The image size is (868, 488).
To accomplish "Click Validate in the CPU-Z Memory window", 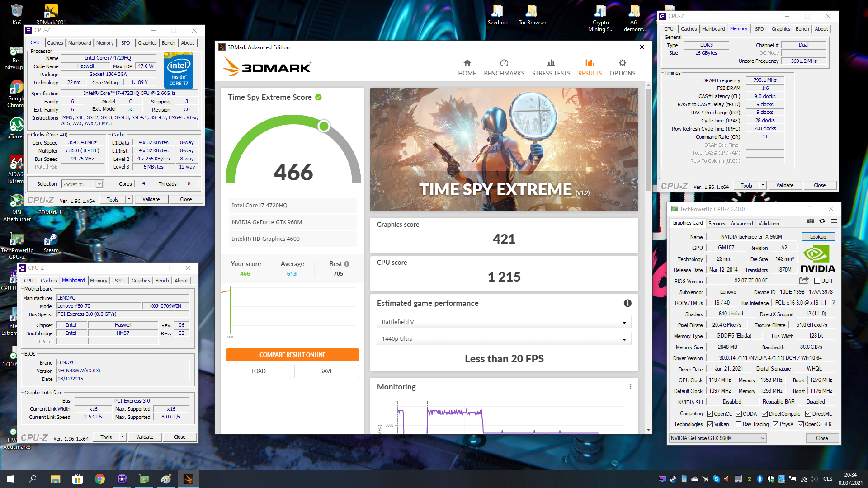I will coord(785,185).
